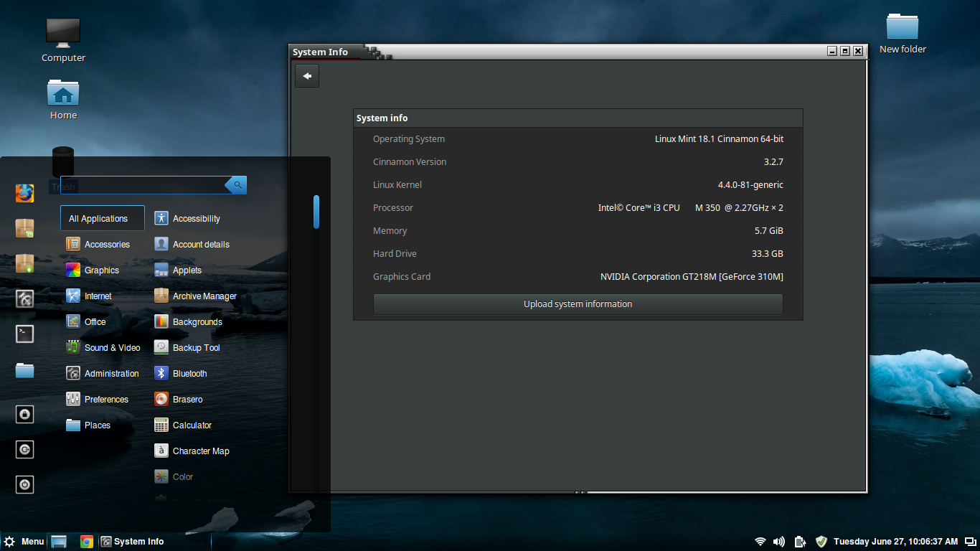This screenshot has height=551, width=980.
Task: Open System Settings from menu favorites
Action: (25, 298)
